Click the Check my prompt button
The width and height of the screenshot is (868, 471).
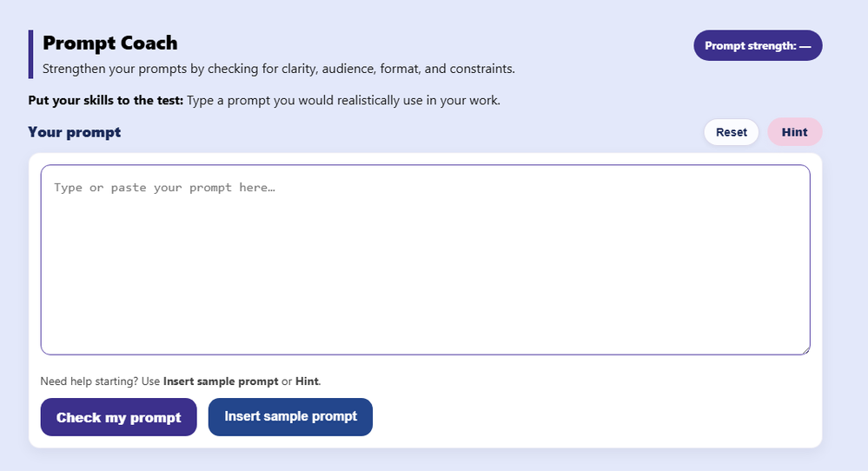[x=118, y=417]
